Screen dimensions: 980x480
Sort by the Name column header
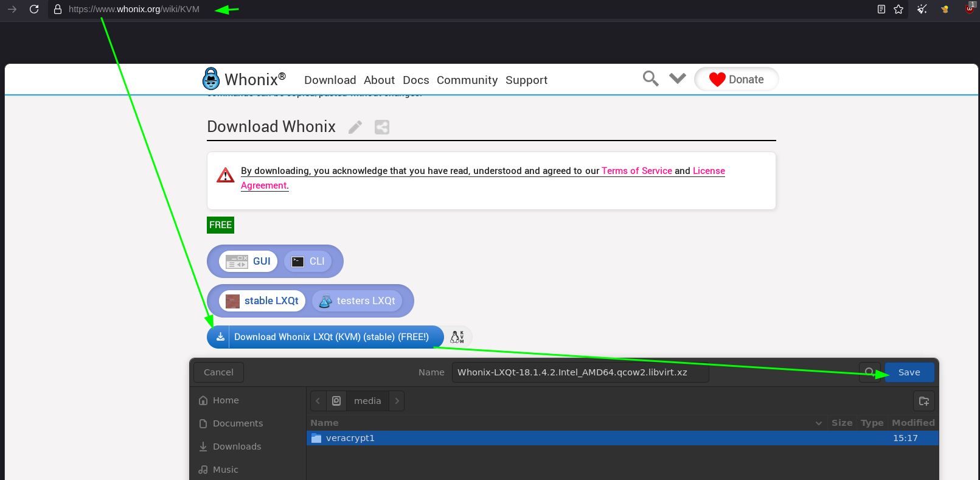coord(566,423)
